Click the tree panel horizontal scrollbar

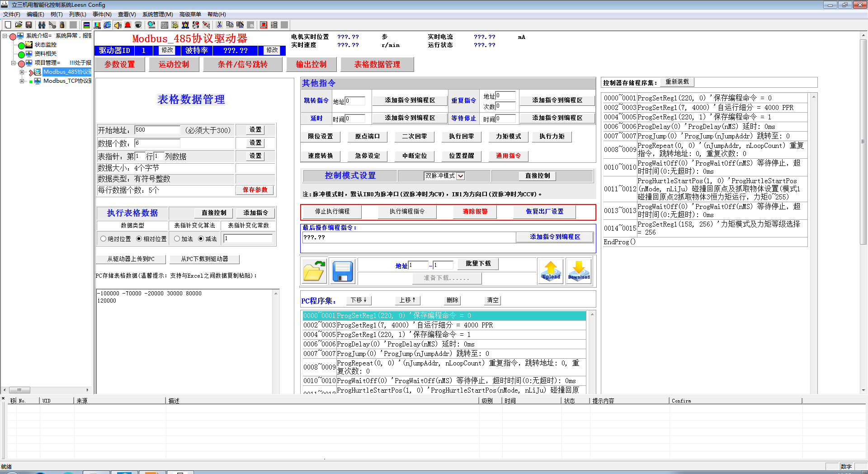pos(46,390)
